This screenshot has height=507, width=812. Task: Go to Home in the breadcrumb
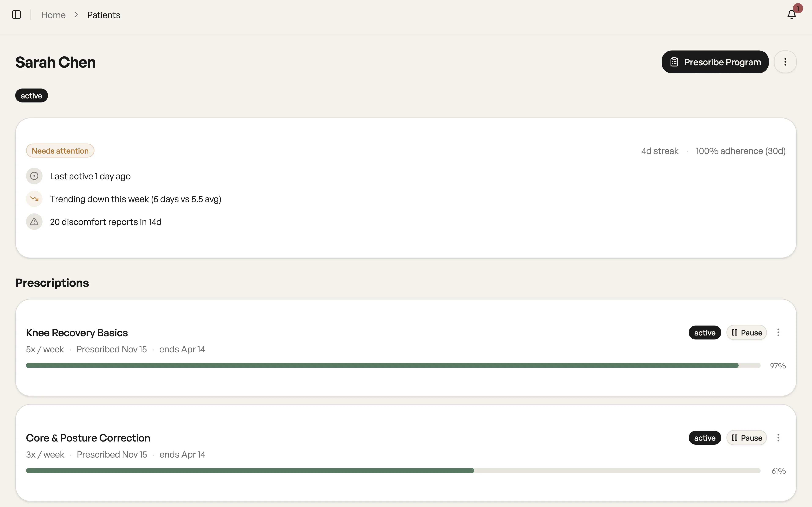[53, 15]
